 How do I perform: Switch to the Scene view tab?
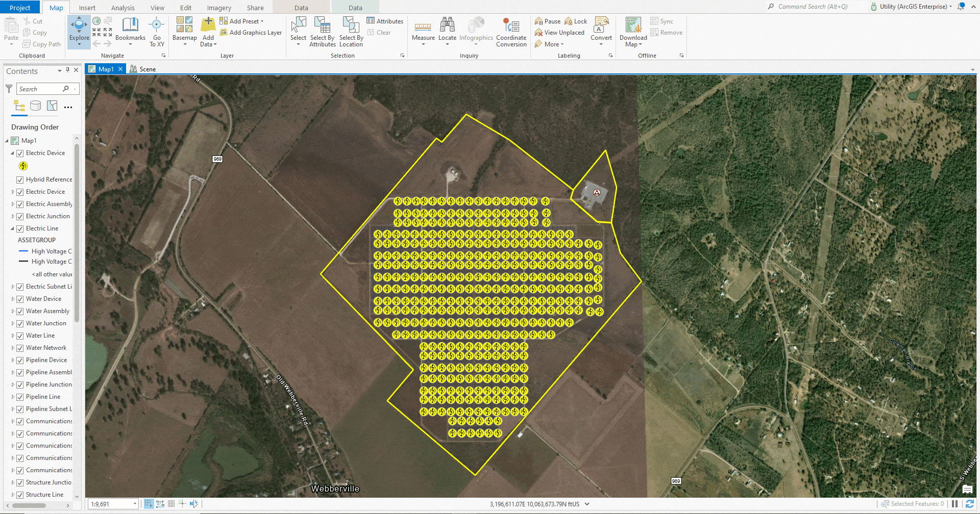click(143, 69)
